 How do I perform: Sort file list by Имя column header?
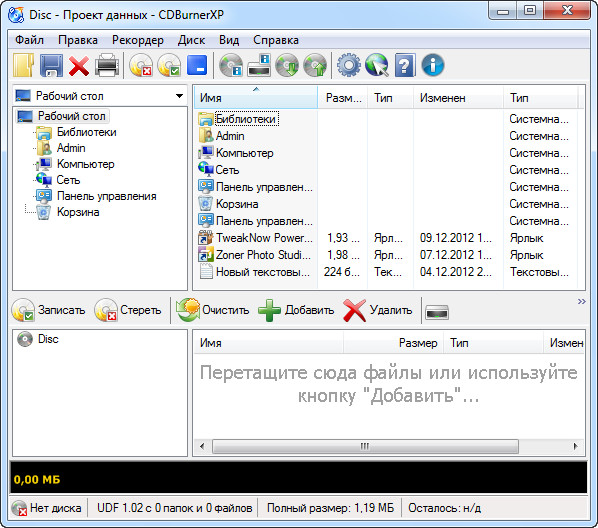tap(256, 98)
